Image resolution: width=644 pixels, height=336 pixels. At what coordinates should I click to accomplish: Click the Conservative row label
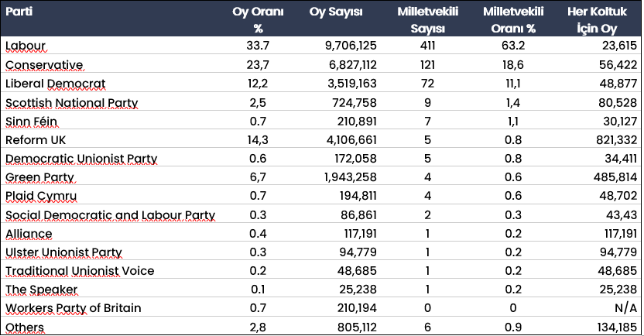coord(43,64)
